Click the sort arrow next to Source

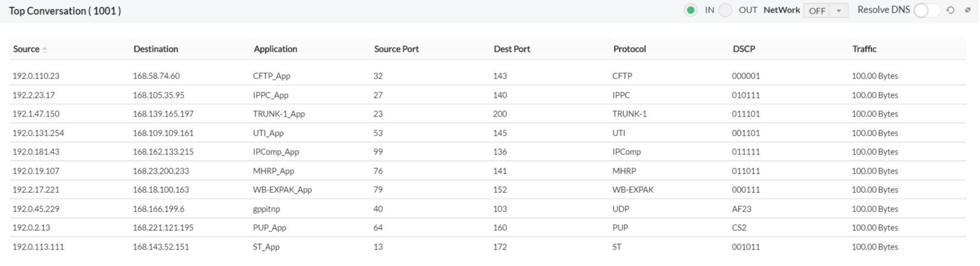(45, 49)
